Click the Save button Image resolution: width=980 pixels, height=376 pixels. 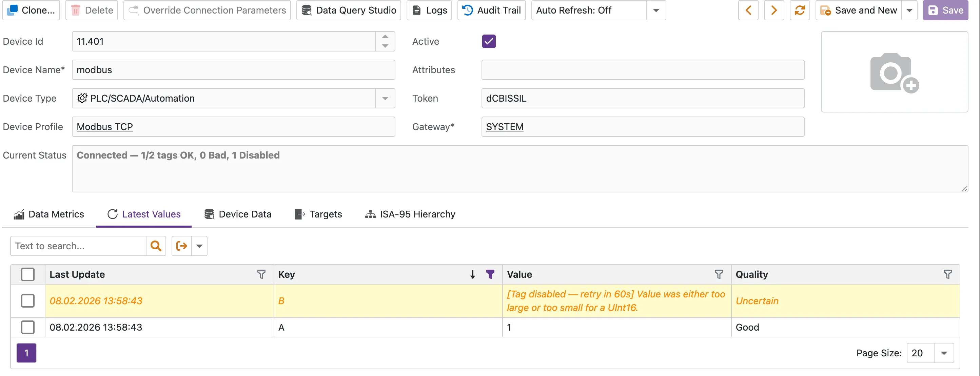[945, 10]
